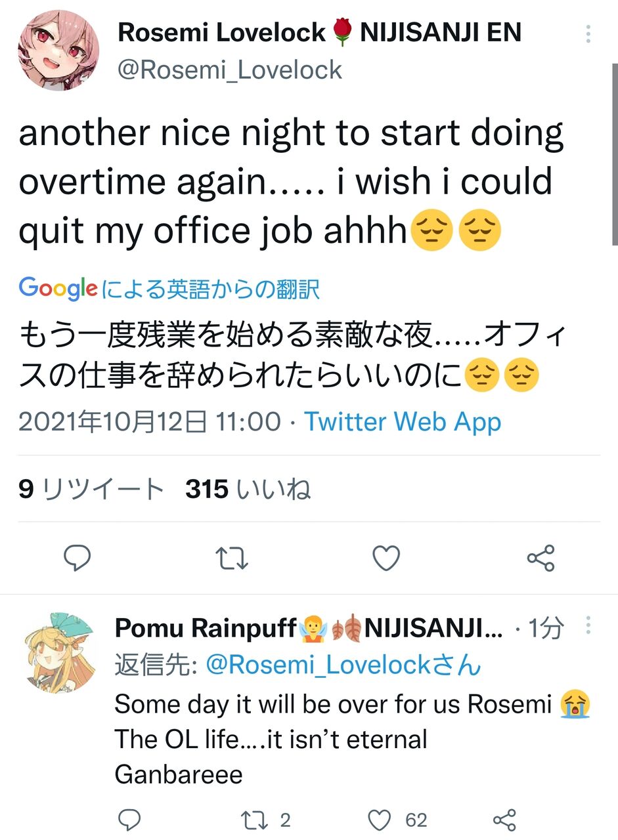This screenshot has width=618, height=840.
Task: View the 9 retweets list
Action: [91, 489]
